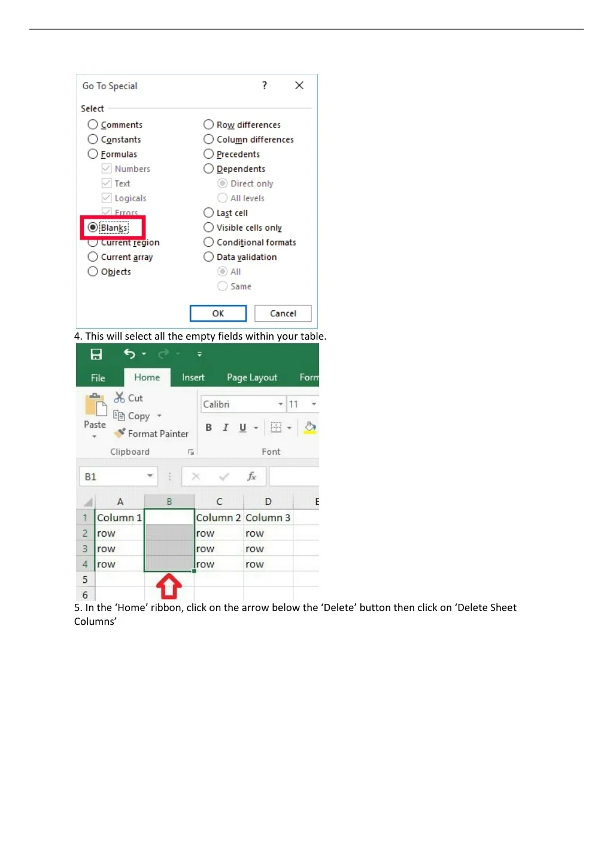Open the Page Layout tab
This screenshot has width=613, height=868.
251,377
